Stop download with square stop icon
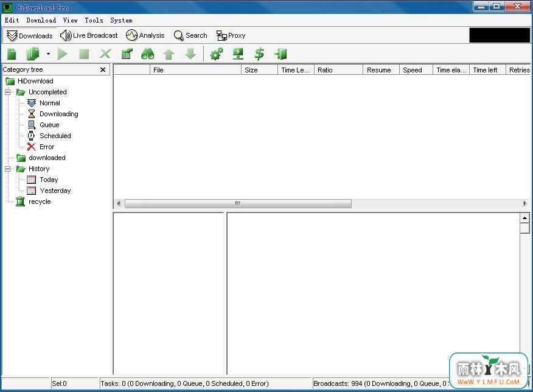Screen dimensions: 533x392 [84, 54]
